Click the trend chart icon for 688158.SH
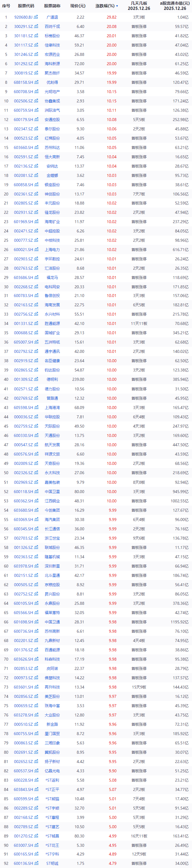 click(x=36, y=82)
